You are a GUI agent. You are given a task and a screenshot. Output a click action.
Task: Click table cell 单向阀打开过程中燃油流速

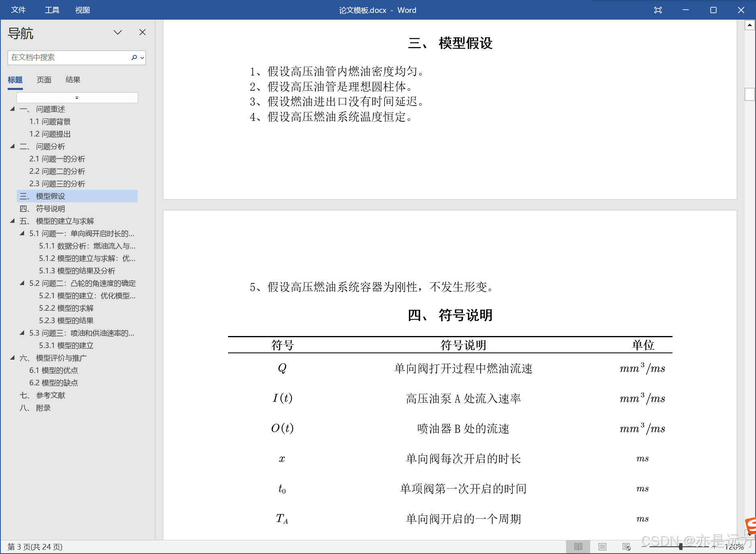[463, 369]
